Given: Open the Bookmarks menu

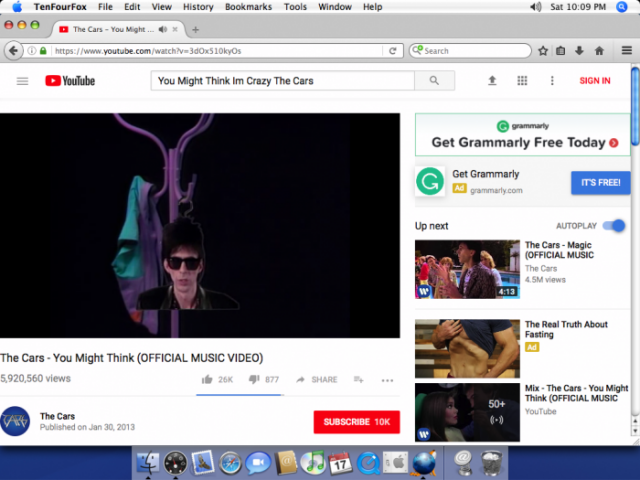Looking at the screenshot, I should pos(248,7).
